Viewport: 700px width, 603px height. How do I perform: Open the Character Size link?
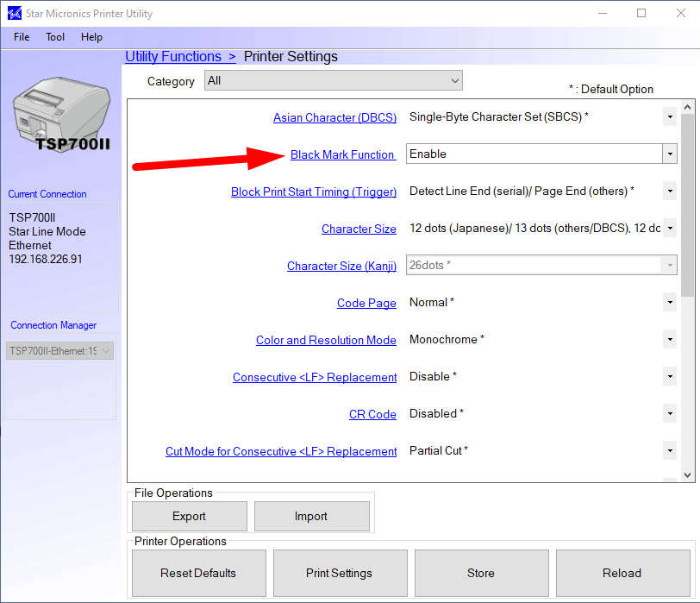(x=359, y=229)
